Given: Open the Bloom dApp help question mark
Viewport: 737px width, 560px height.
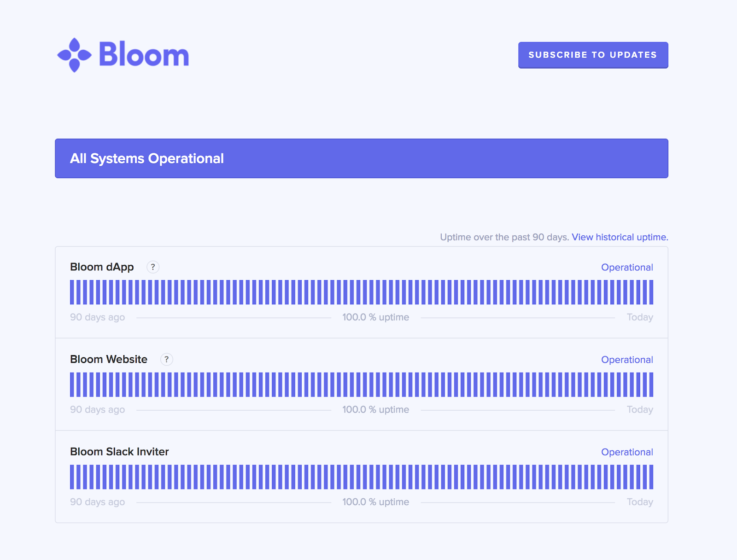Looking at the screenshot, I should [153, 267].
